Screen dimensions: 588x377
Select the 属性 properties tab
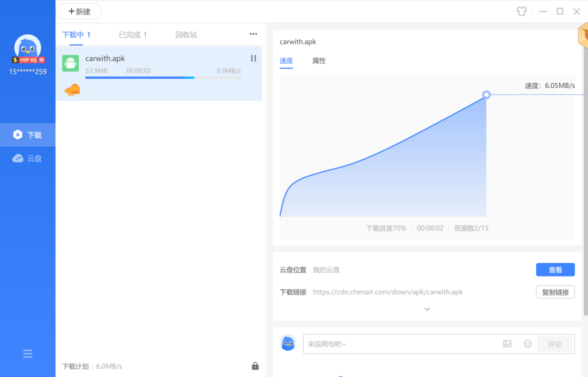319,61
